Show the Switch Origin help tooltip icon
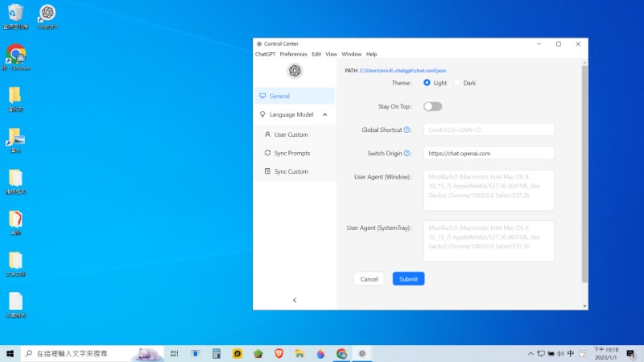The width and height of the screenshot is (644, 362). click(x=407, y=153)
